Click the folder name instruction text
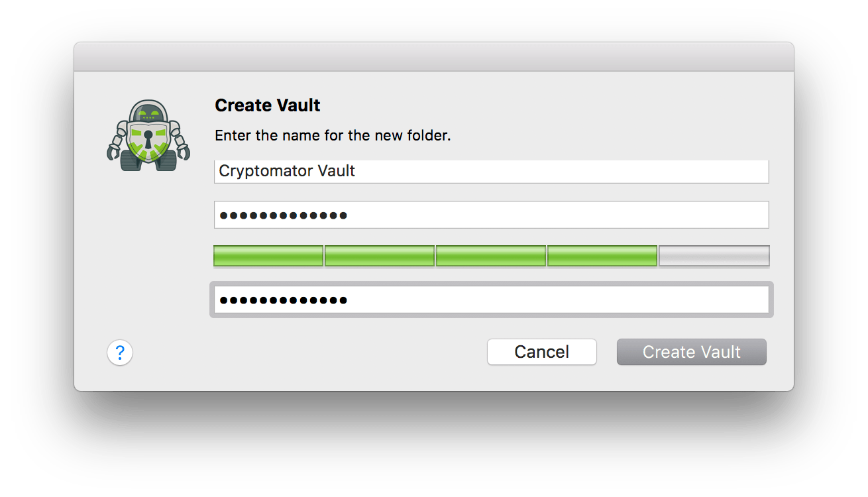 pos(332,135)
